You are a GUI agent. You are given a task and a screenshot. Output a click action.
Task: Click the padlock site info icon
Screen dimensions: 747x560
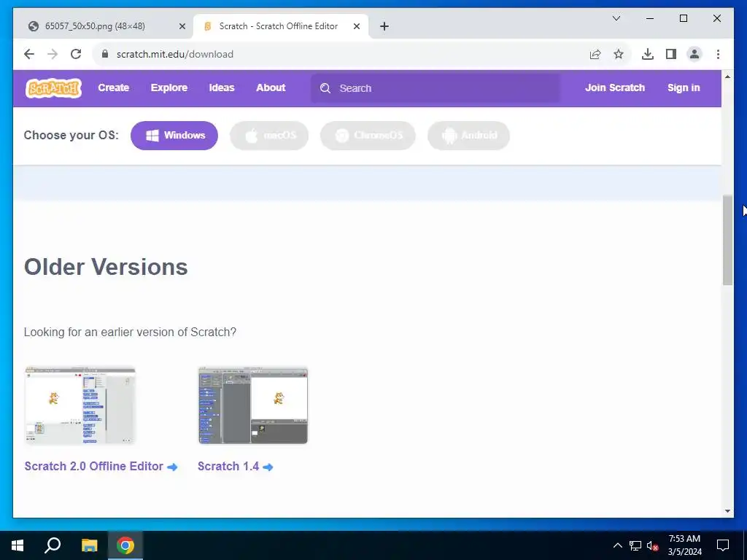coord(105,54)
